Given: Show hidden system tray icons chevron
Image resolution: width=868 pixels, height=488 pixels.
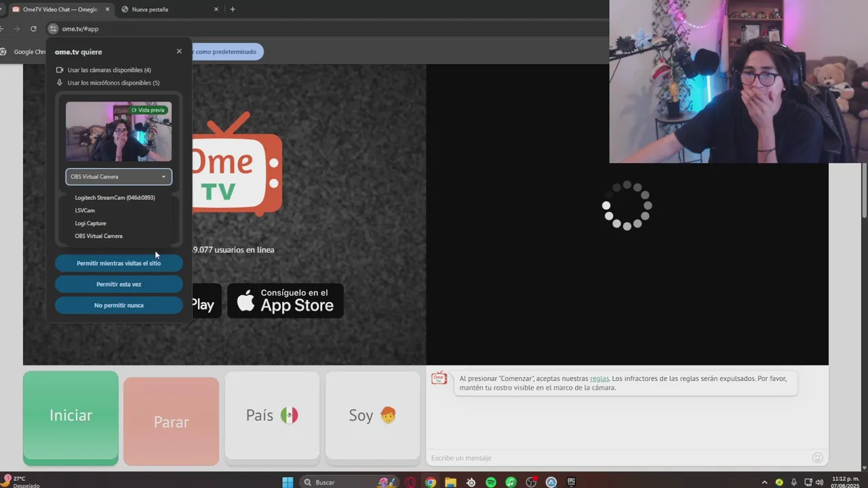Looking at the screenshot, I should pos(764,482).
